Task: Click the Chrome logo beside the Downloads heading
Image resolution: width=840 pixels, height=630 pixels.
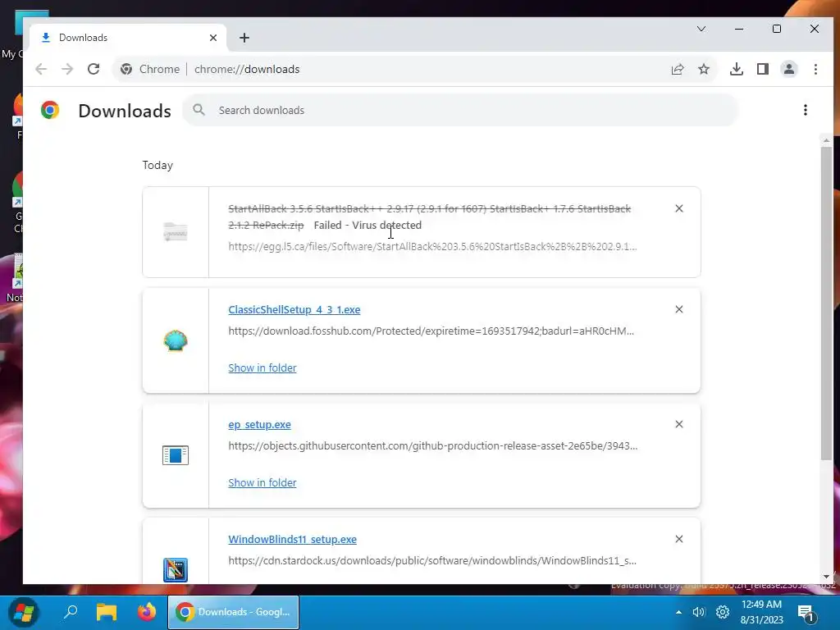Action: (50, 111)
